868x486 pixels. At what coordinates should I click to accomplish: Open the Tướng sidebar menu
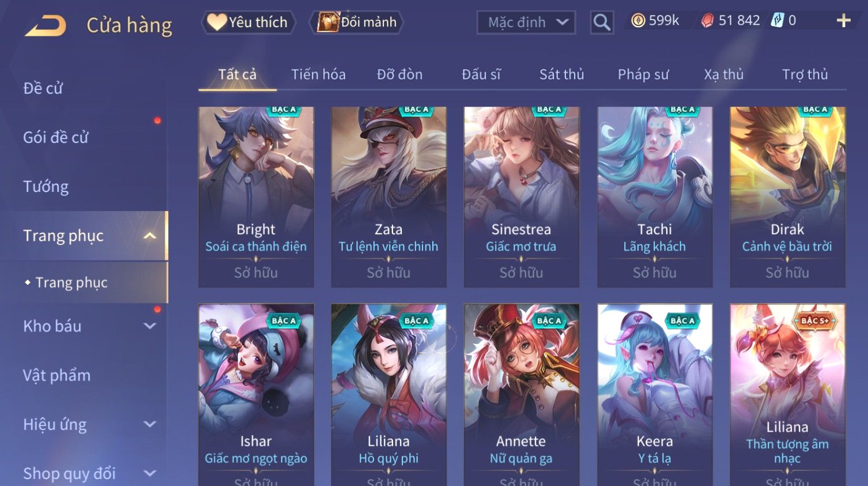tap(46, 186)
